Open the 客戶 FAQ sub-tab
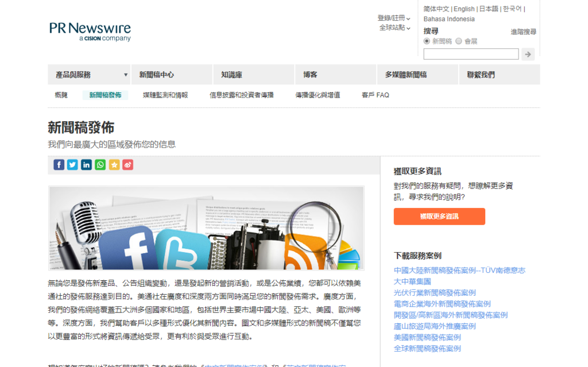588x367 pixels. pyautogui.click(x=376, y=95)
